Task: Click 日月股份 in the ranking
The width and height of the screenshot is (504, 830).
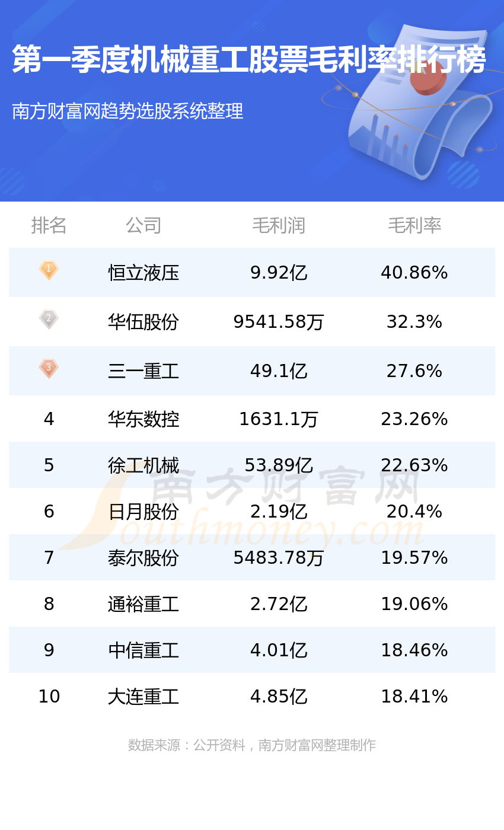Action: [143, 512]
